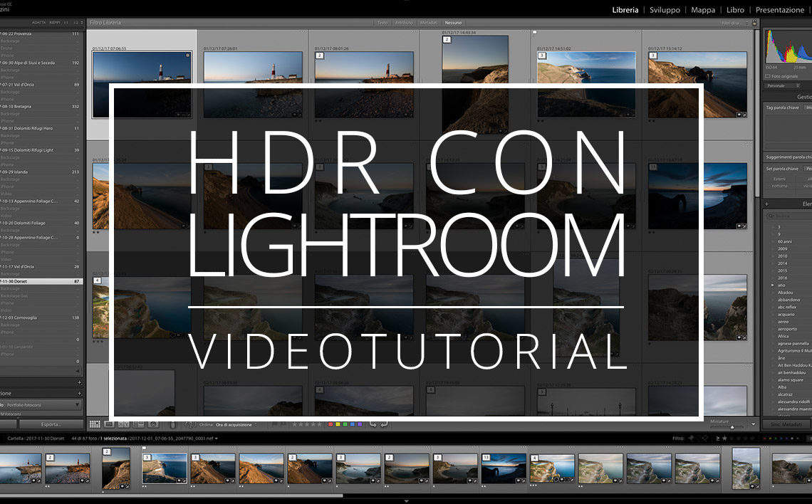812x504 pixels.
Task: Open the Islanda folder
Action: click(41, 172)
